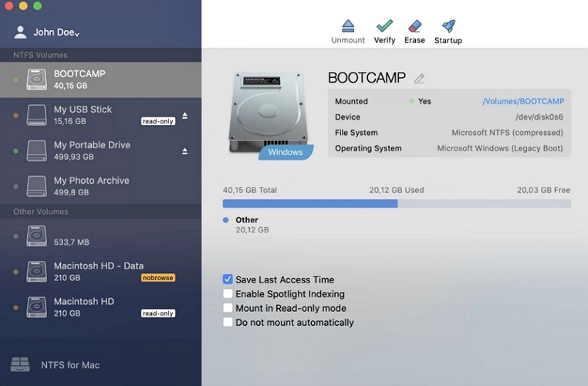Screen dimensions: 588x386
Task: Click My USB Stick drive icon
Action: [37, 115]
